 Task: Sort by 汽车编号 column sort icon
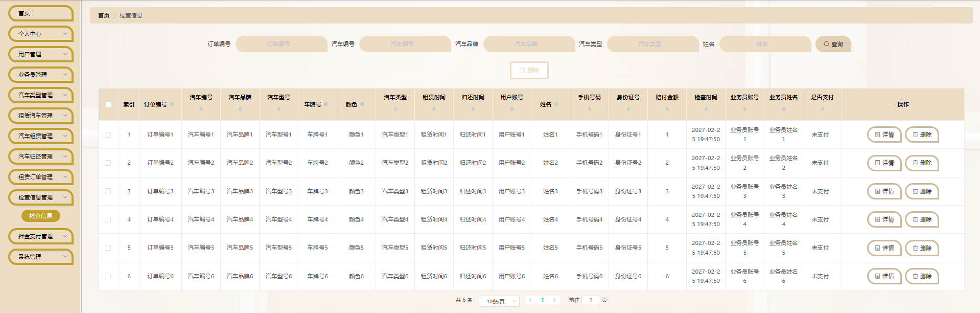tap(201, 108)
